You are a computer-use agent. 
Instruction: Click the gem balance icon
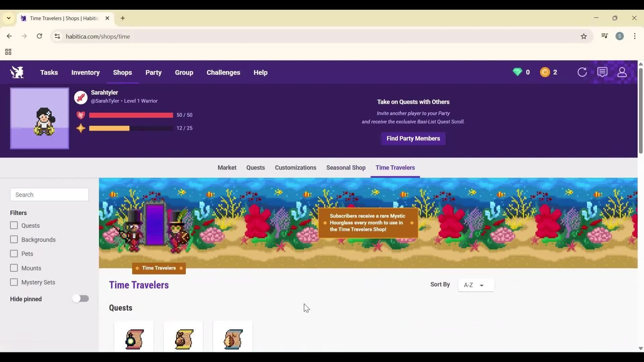point(518,72)
